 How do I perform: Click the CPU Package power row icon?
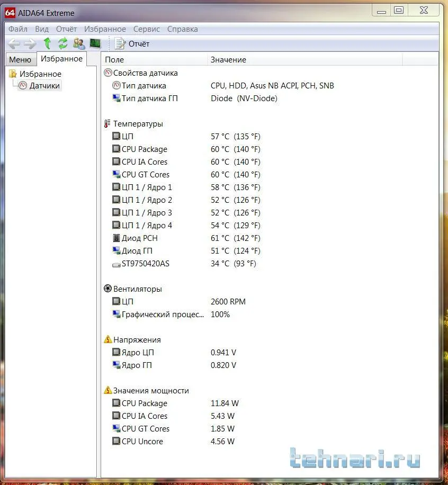pyautogui.click(x=117, y=403)
